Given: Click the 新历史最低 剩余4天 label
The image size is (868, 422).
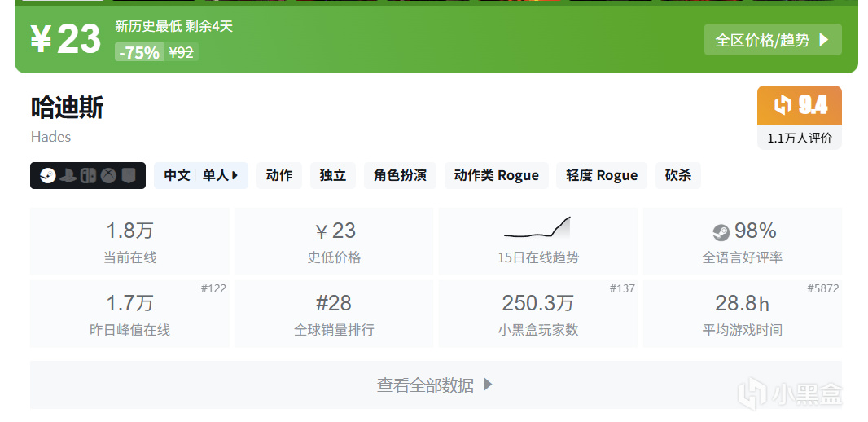Looking at the screenshot, I should tap(173, 26).
